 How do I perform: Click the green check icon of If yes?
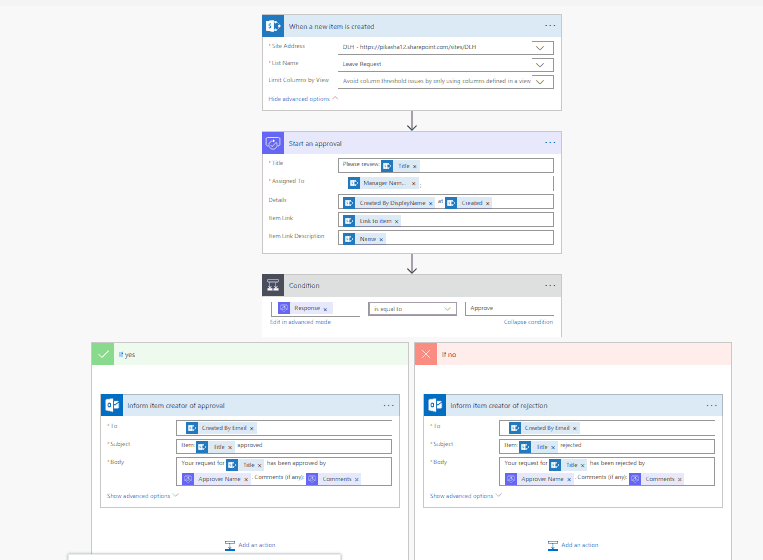coord(103,354)
